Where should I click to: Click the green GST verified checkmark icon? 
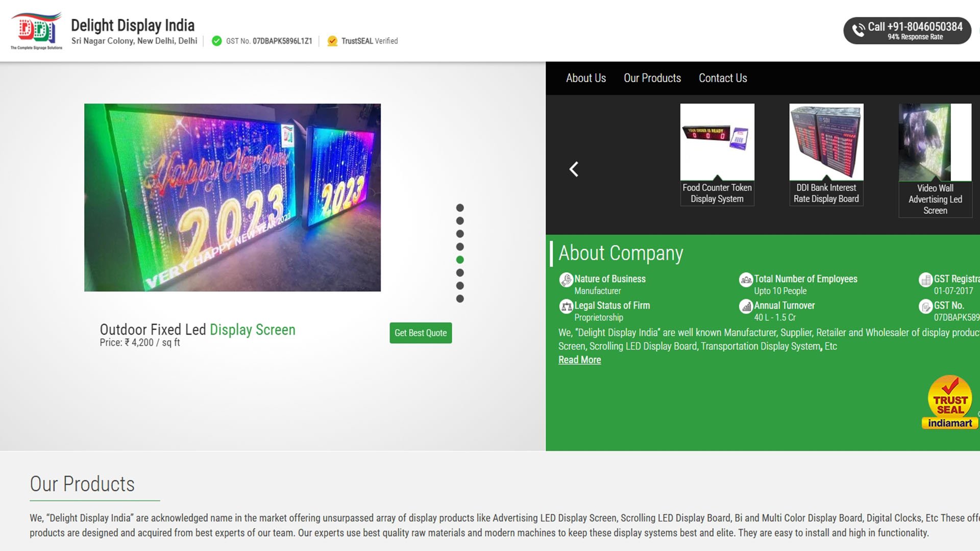(x=216, y=41)
